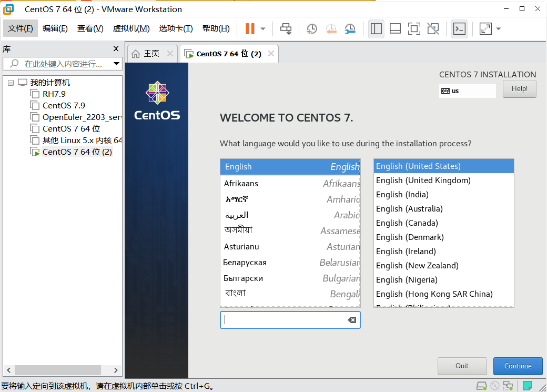Screen dimensions: 547x392
Task: Click the Quit button
Action: pyautogui.click(x=462, y=366)
